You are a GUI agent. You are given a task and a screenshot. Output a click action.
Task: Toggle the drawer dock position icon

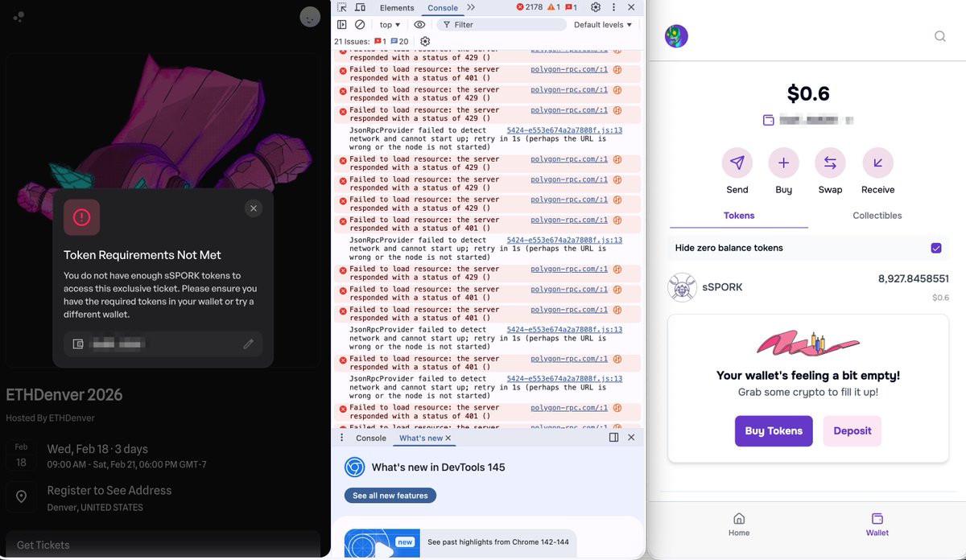pyautogui.click(x=613, y=438)
